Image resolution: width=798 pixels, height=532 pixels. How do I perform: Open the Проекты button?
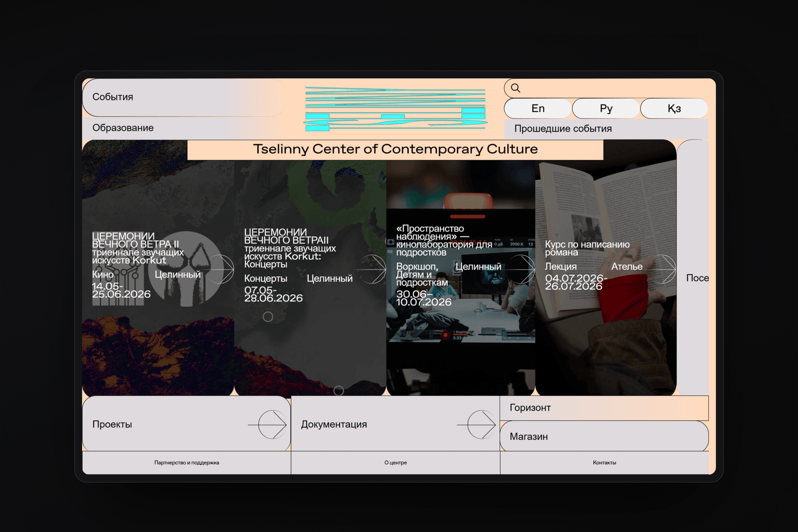coord(186,424)
